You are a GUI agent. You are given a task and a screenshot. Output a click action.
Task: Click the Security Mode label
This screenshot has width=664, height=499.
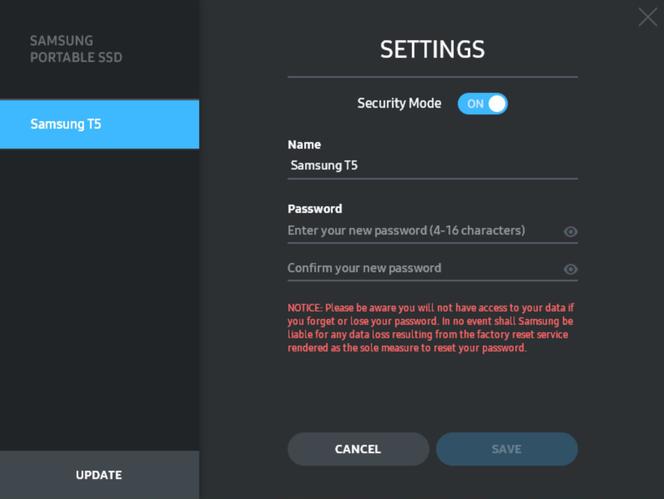click(x=399, y=103)
